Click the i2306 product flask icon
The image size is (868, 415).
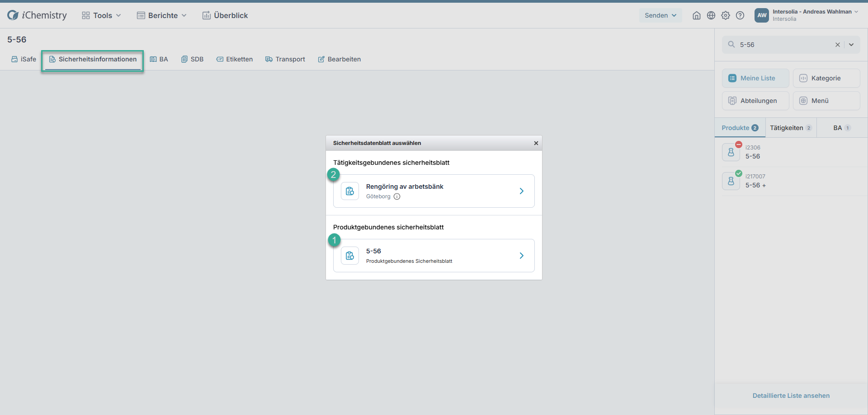[x=731, y=152]
